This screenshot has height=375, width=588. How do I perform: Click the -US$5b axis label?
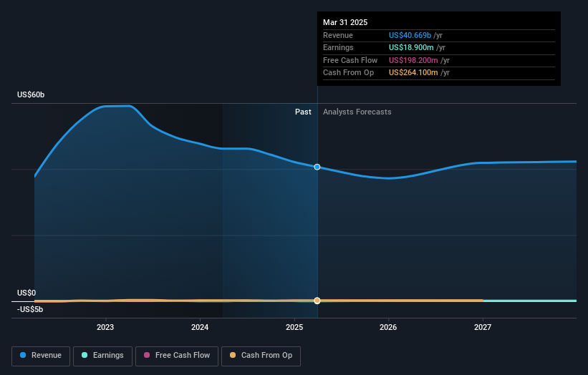pos(30,309)
